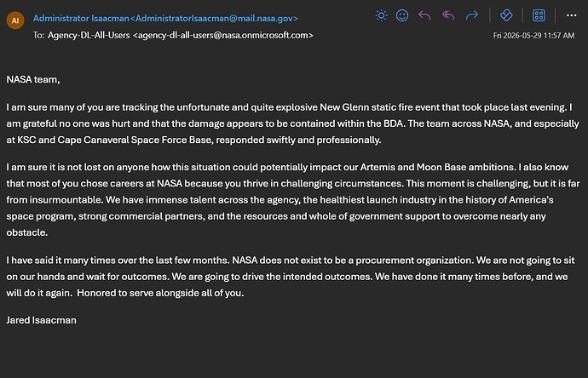Click the orange AI sender avatar

[15, 20]
